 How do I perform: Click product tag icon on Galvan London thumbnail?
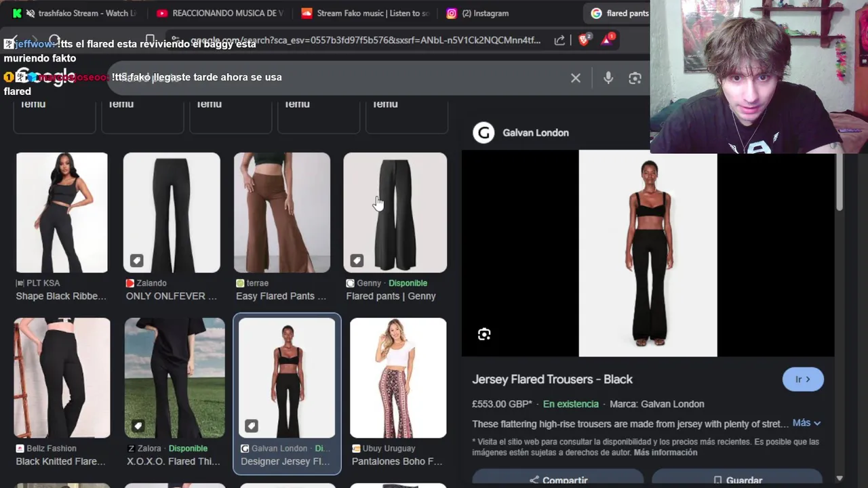coord(252,426)
